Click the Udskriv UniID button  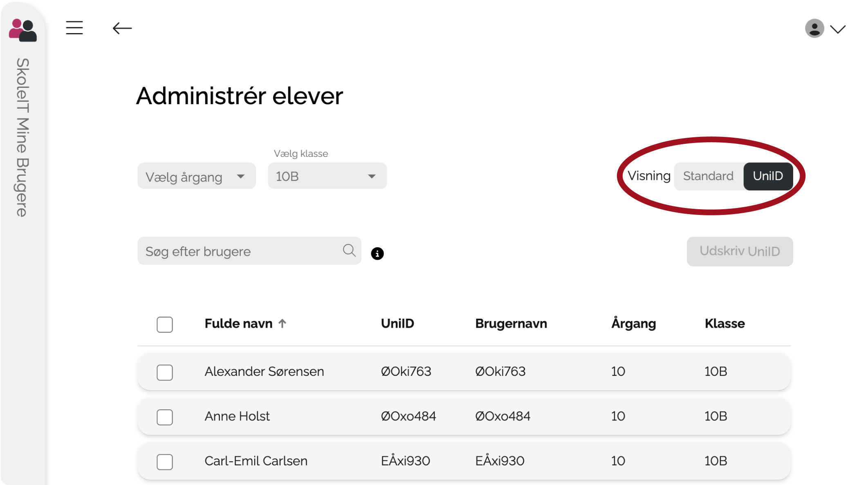[x=739, y=251]
